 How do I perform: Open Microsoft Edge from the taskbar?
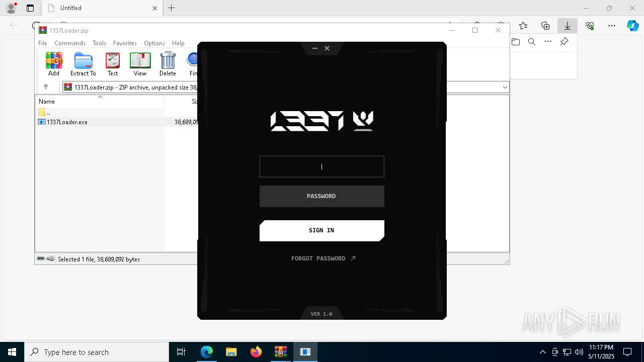click(x=207, y=352)
